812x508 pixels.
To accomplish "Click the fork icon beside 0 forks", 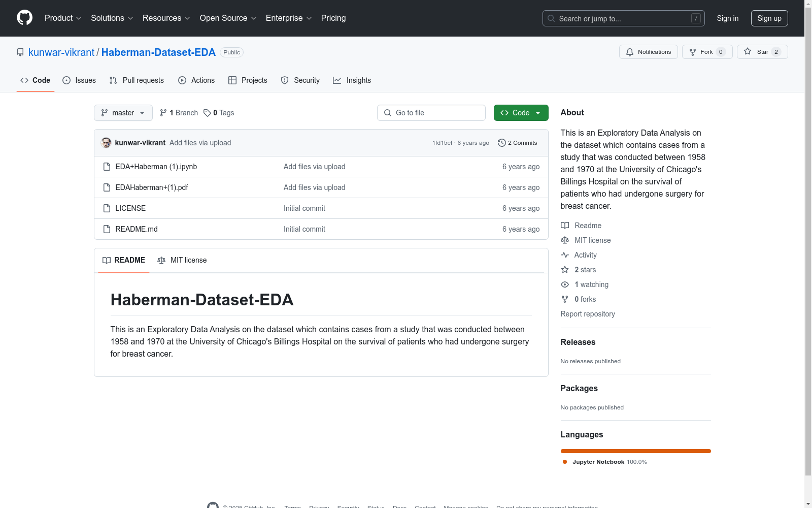I will (565, 299).
